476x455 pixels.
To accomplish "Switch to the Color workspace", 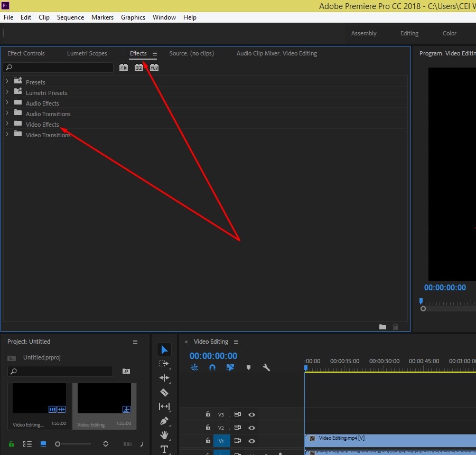I will pos(449,33).
